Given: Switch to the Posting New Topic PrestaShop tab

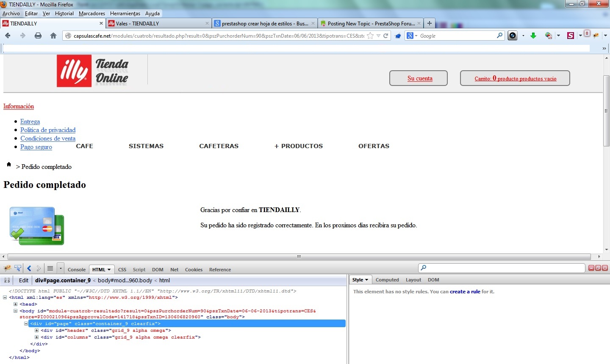Looking at the screenshot, I should click(x=370, y=23).
